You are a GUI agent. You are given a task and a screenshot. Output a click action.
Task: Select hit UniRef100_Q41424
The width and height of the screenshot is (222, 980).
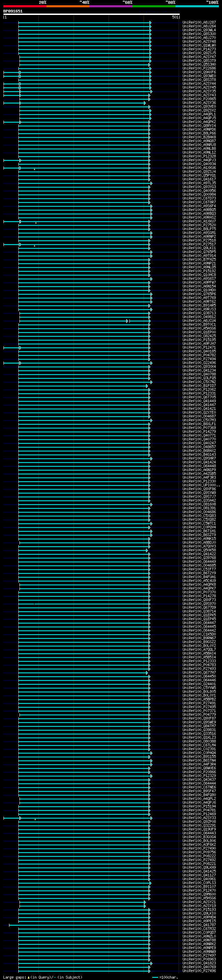[x=199, y=462]
